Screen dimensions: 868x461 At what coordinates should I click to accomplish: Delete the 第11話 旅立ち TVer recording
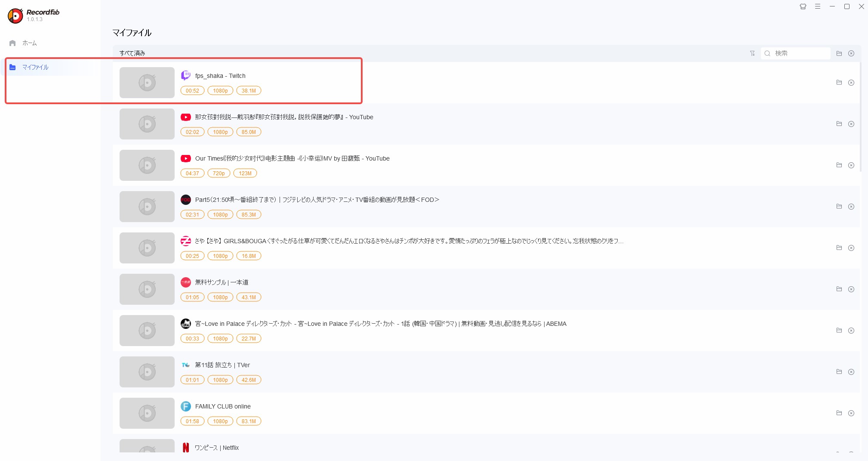click(x=851, y=372)
